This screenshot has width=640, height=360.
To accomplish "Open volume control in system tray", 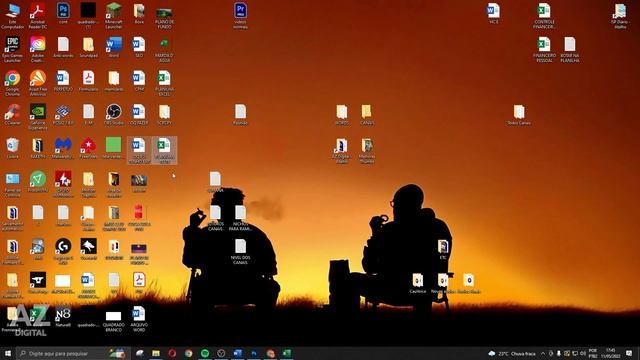I will coord(583,353).
